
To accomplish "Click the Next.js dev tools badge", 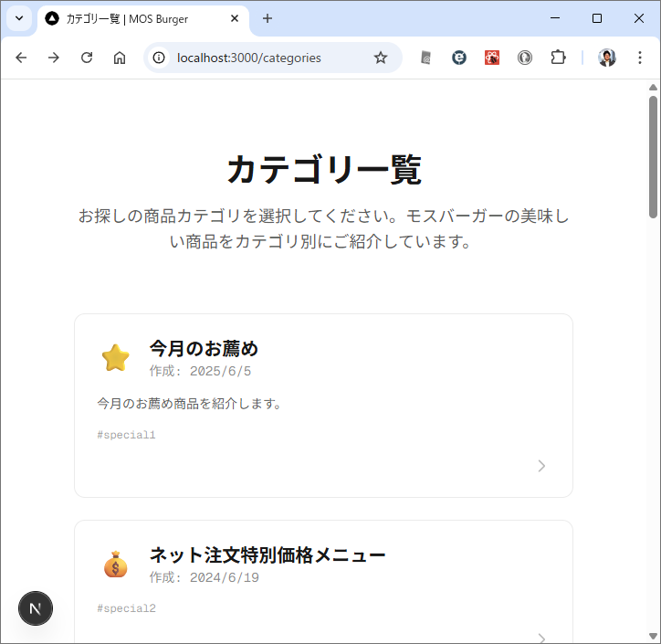I will tap(36, 608).
